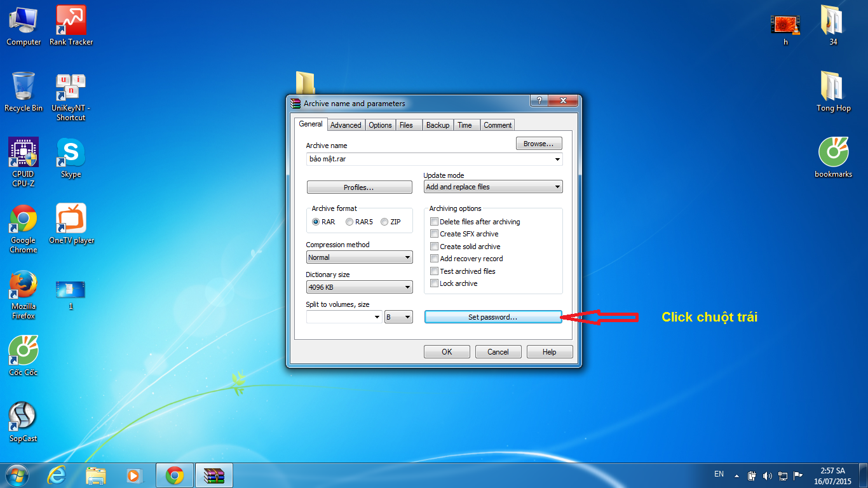Select the desktop image file named 1

(71, 295)
